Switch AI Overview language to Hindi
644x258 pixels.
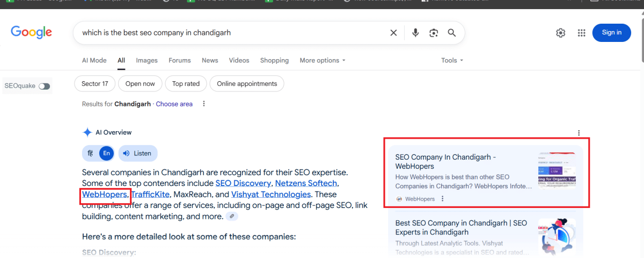coord(91,153)
